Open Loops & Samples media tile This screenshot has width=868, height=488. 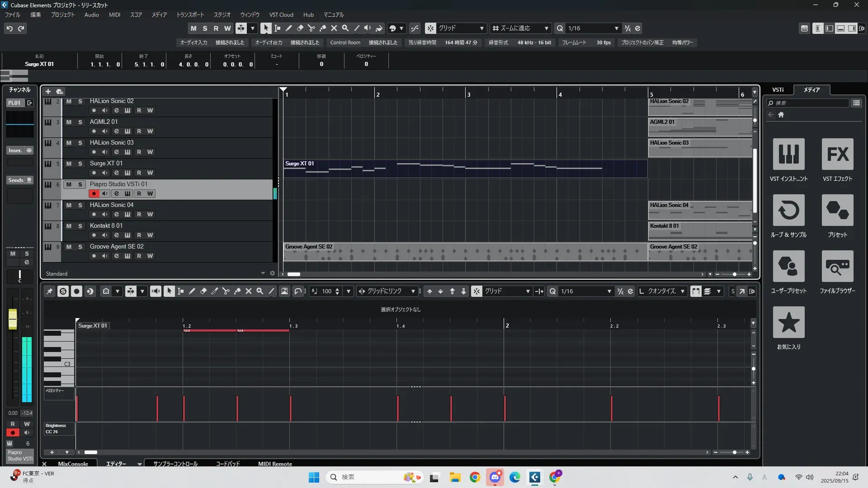pyautogui.click(x=788, y=210)
